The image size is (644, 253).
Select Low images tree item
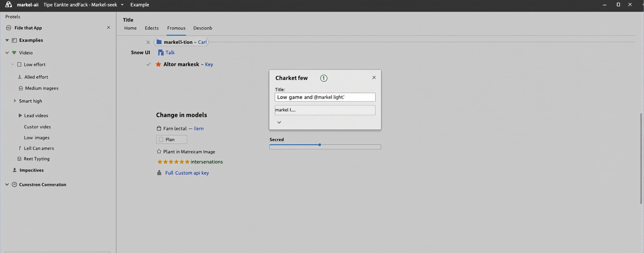click(37, 138)
